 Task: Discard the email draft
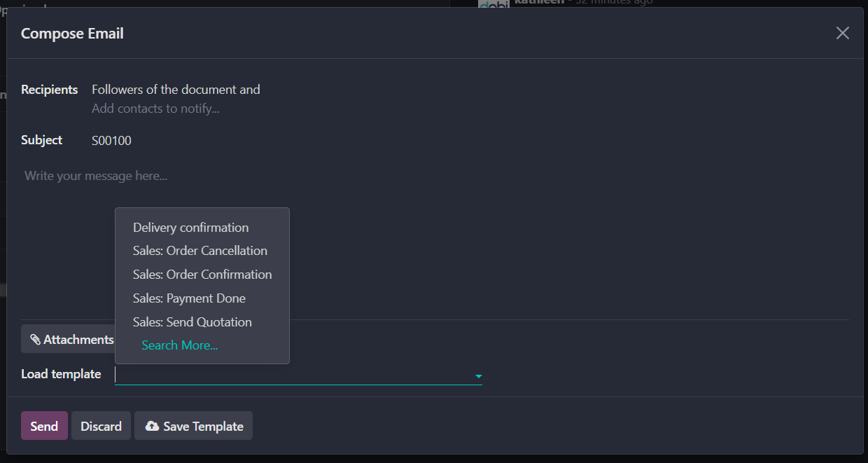pos(101,426)
